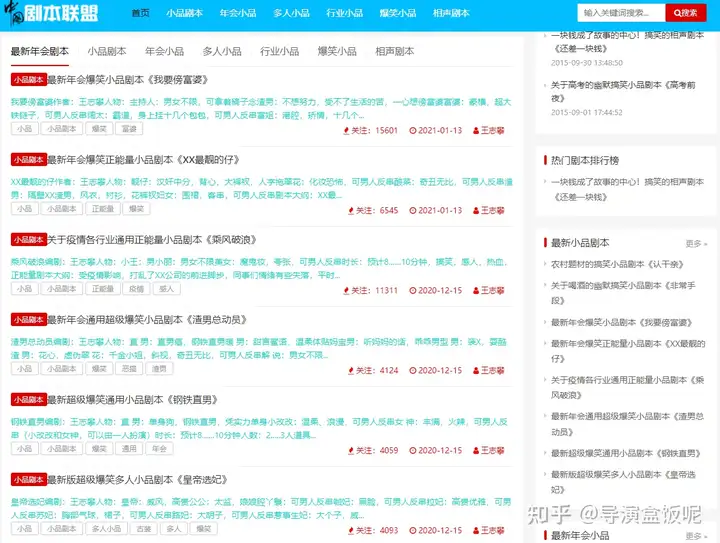
Task: Click the 爆笑 tag under 我要傍富婆
Action: [99, 129]
